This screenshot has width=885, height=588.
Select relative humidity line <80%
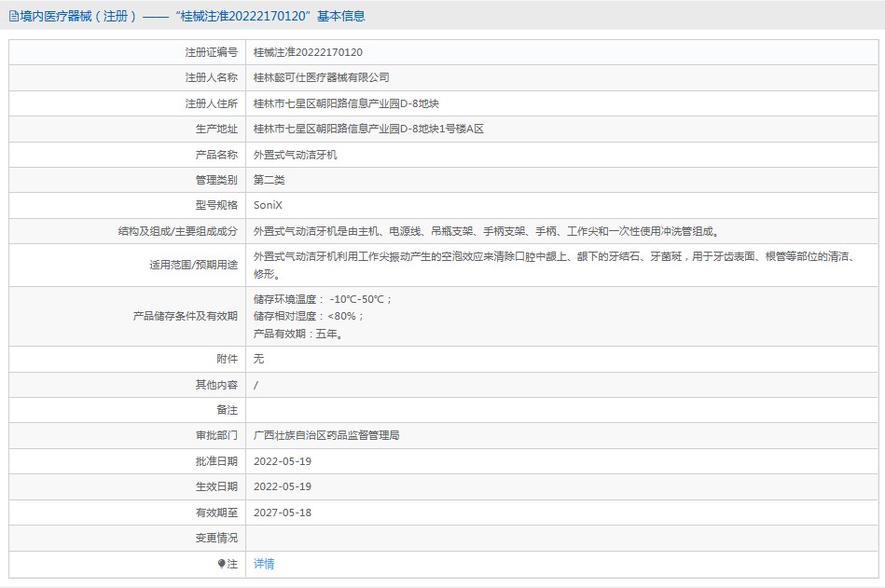pos(309,316)
